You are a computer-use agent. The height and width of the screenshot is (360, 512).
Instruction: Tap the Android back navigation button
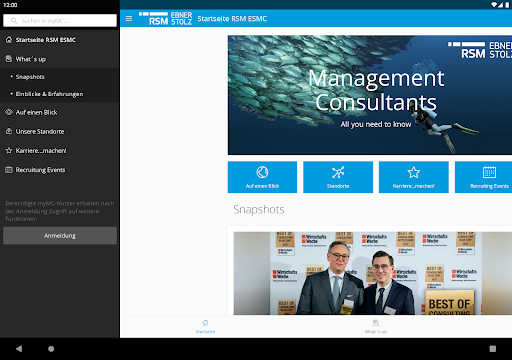coord(19,349)
